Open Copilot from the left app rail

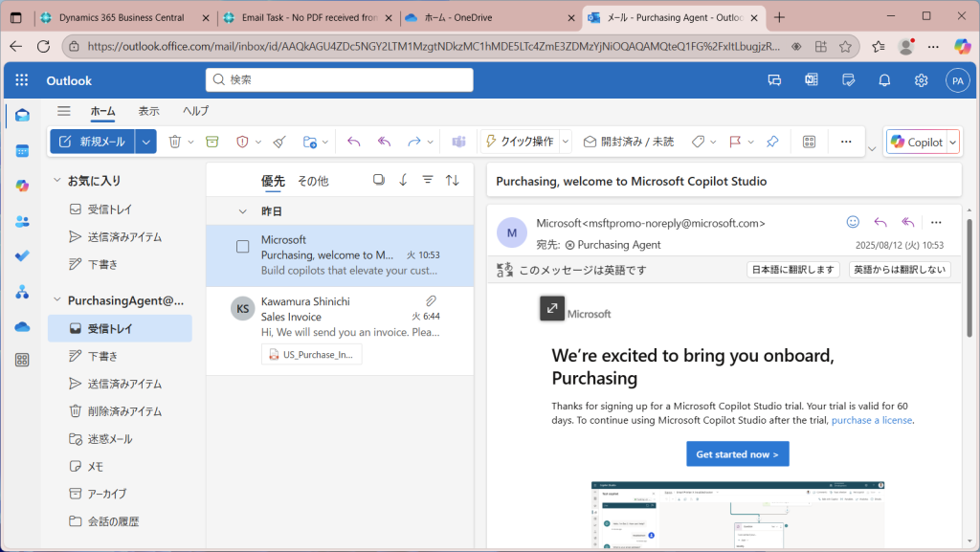23,187
